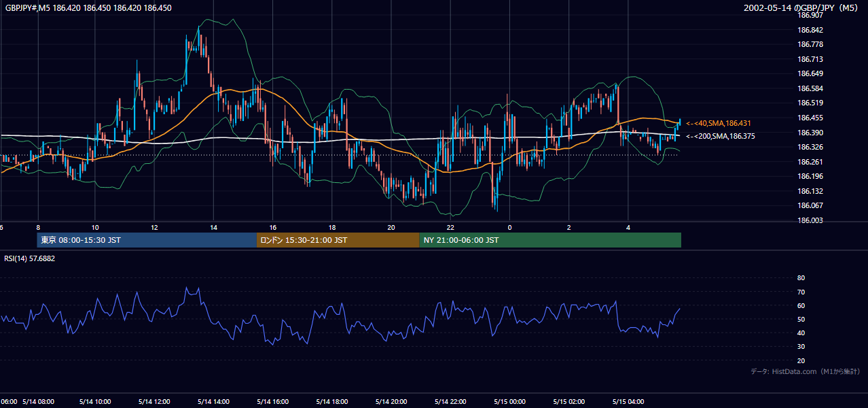Click the 40 SMA 186.431 label

pyautogui.click(x=718, y=123)
